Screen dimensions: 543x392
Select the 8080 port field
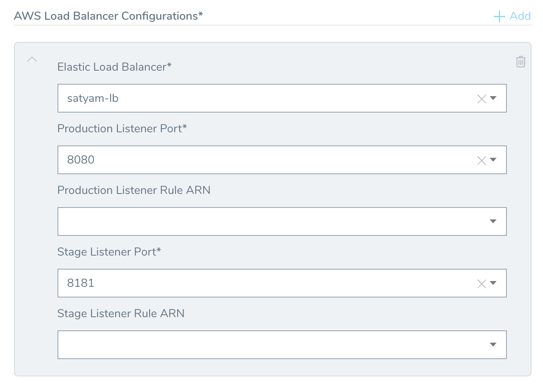282,160
